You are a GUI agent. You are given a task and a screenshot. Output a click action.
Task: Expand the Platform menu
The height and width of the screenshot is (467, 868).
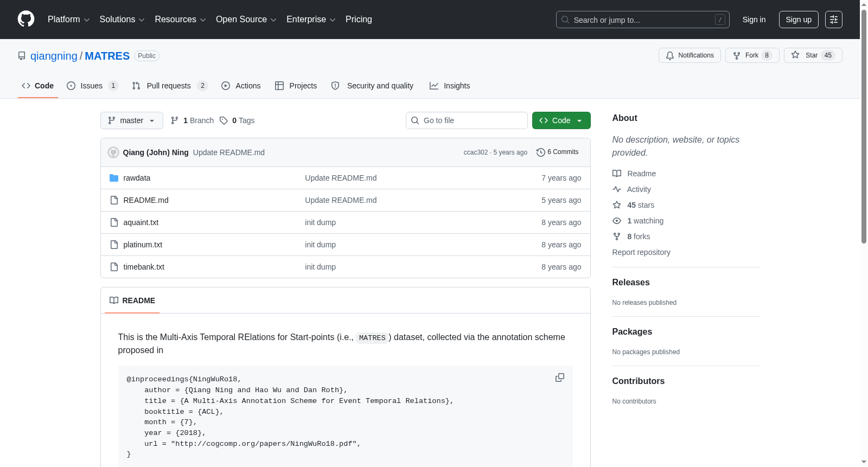point(68,20)
